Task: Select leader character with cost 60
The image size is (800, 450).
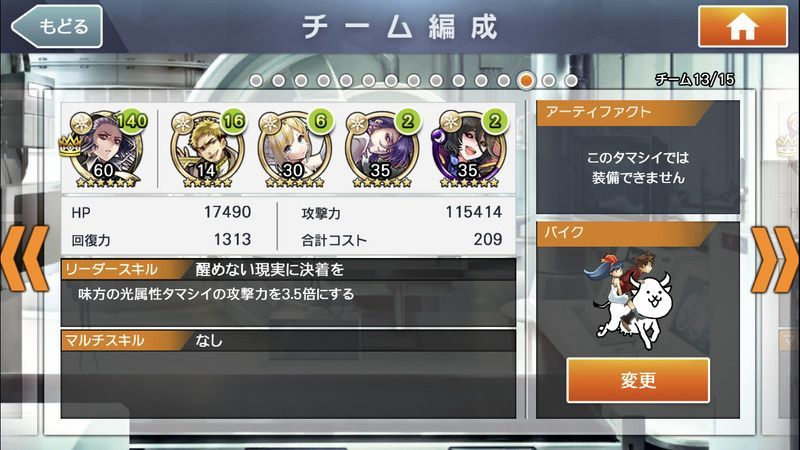Action: [106, 149]
